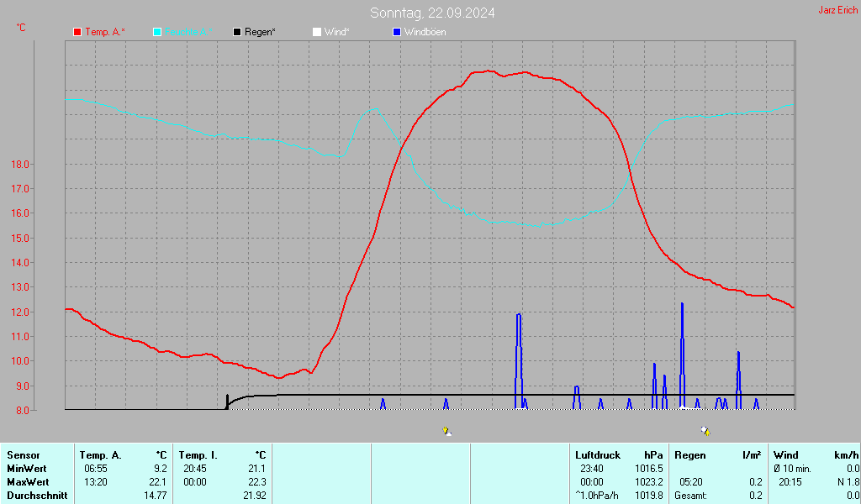Click the Luftdruck column header
This screenshot has width=861, height=504.
pos(597,455)
